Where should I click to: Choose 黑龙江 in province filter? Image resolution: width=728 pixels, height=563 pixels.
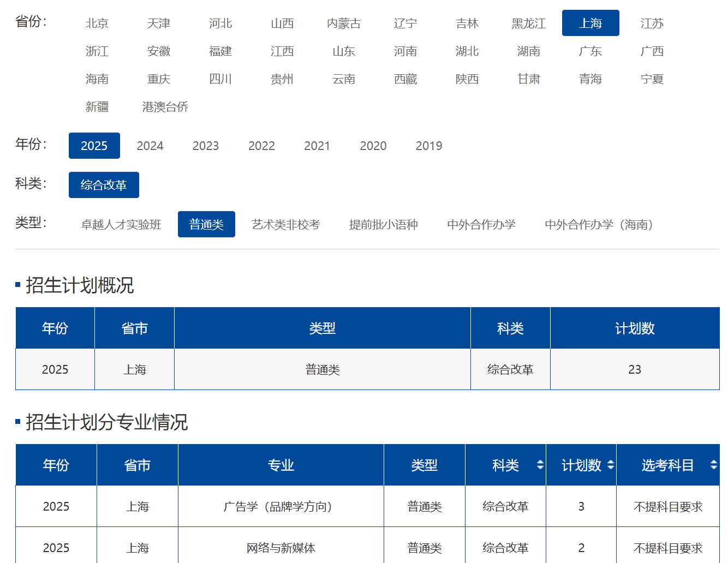(528, 23)
